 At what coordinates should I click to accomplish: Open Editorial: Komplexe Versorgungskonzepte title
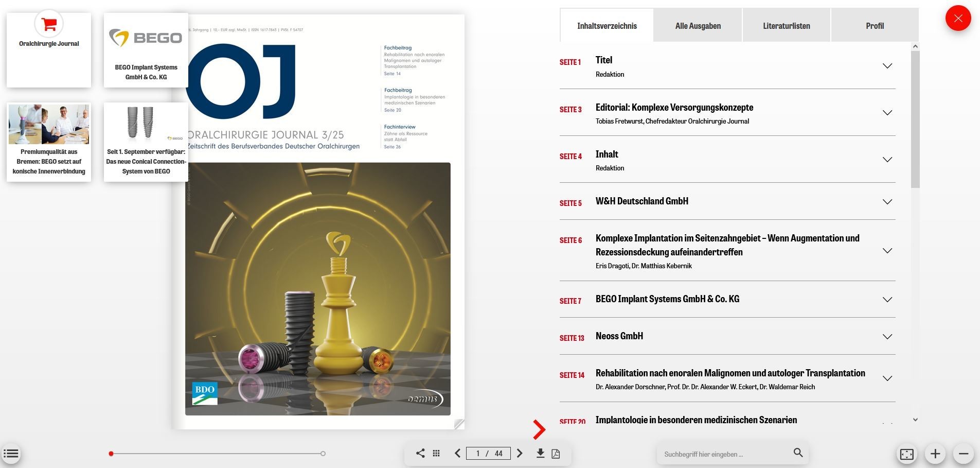(674, 107)
